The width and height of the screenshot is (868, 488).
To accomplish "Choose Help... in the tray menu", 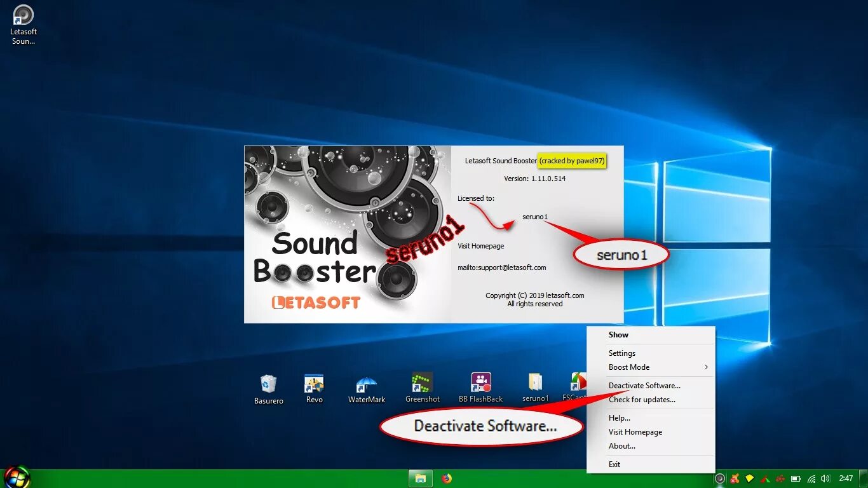I will coord(651,418).
